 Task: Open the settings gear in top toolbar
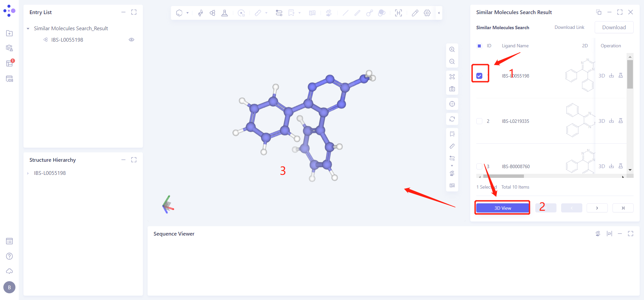click(427, 13)
